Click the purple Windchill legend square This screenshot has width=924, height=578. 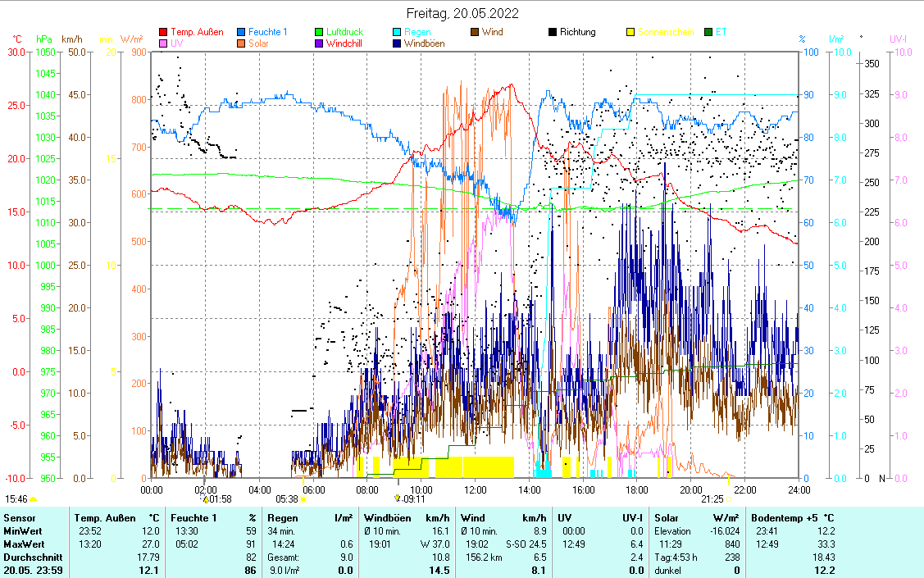click(x=319, y=43)
